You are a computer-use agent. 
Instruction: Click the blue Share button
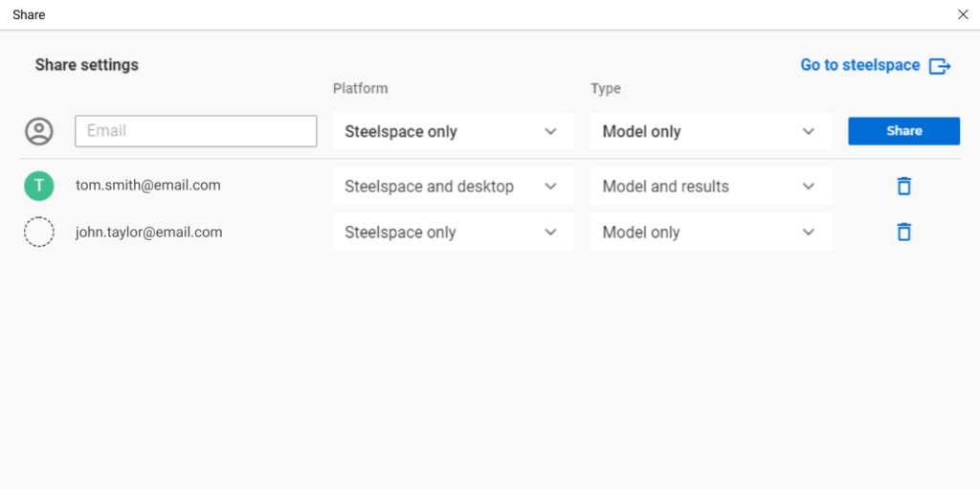(x=903, y=131)
